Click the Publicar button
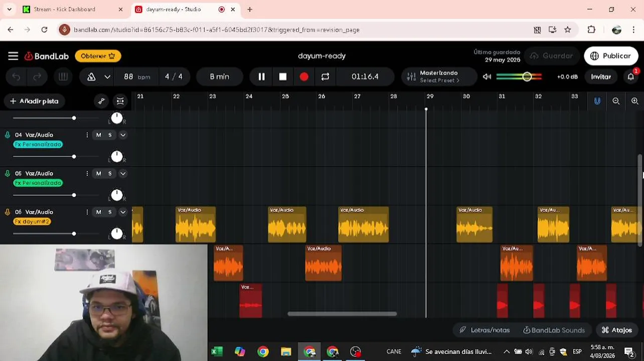The height and width of the screenshot is (361, 644). (x=610, y=56)
